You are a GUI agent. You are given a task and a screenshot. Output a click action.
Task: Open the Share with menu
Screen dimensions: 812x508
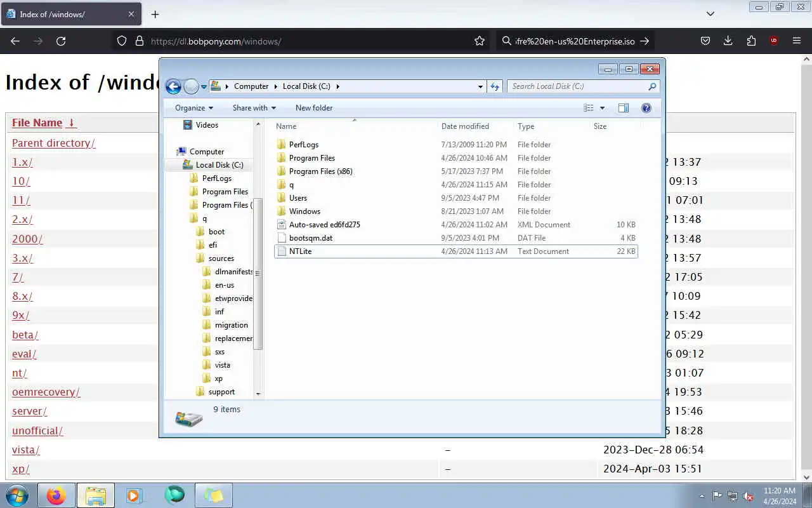point(254,108)
